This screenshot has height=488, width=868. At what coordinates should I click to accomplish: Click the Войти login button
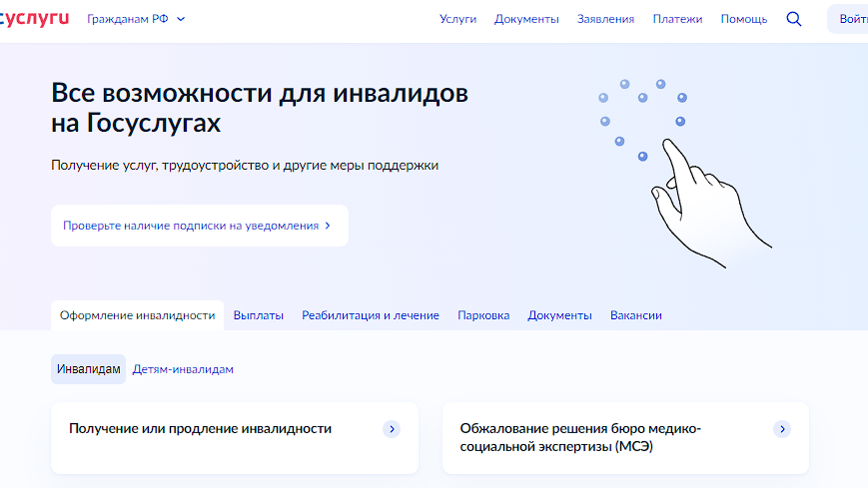tap(848, 19)
